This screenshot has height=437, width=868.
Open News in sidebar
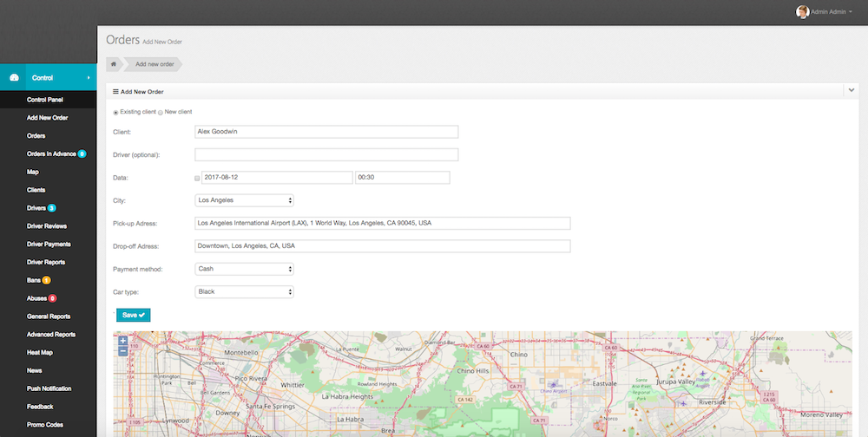[35, 370]
